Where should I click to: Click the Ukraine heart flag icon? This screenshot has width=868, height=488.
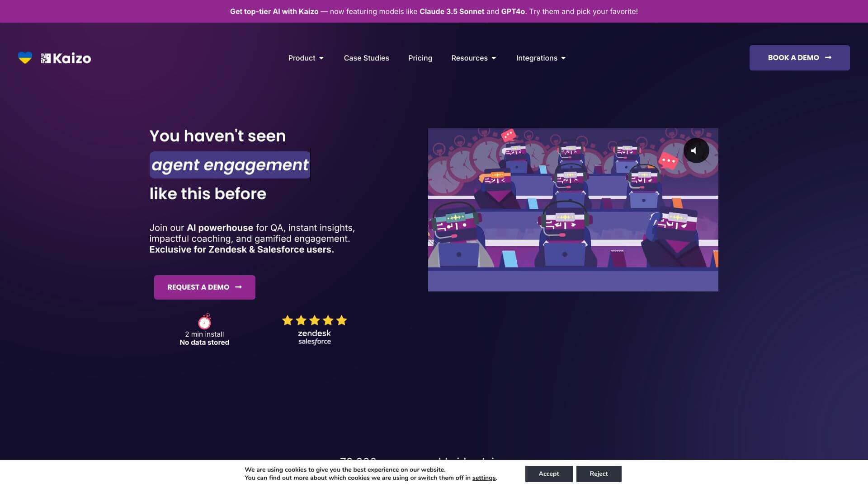coord(24,57)
